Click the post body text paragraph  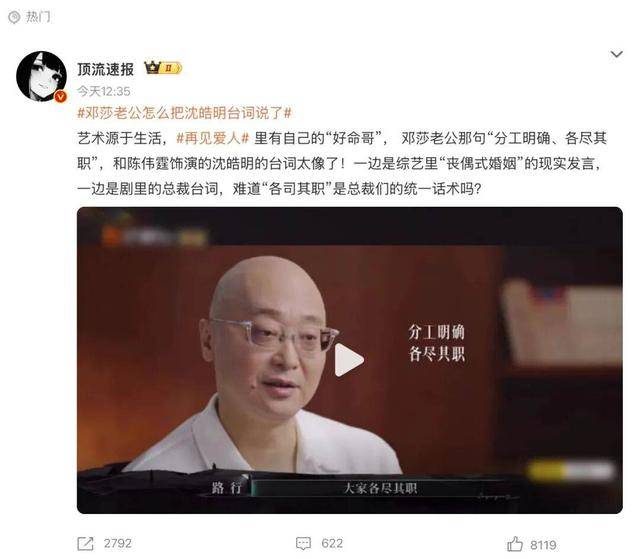(342, 163)
